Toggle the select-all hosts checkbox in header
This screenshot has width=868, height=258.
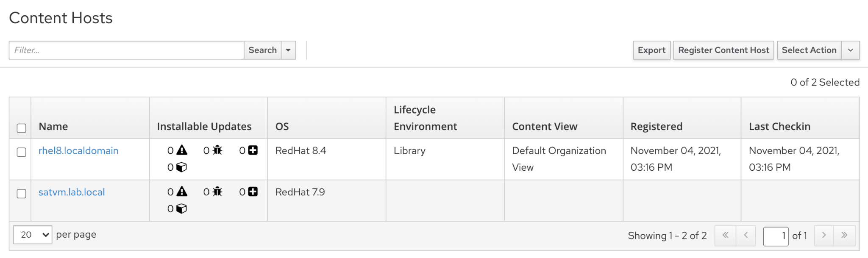coord(21,128)
